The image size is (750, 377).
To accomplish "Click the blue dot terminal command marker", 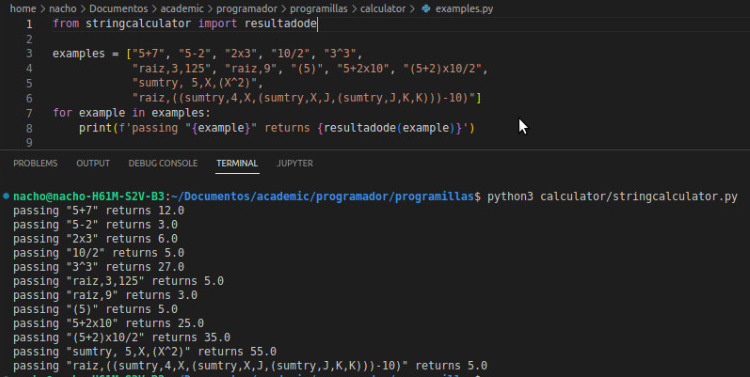I will [6, 196].
